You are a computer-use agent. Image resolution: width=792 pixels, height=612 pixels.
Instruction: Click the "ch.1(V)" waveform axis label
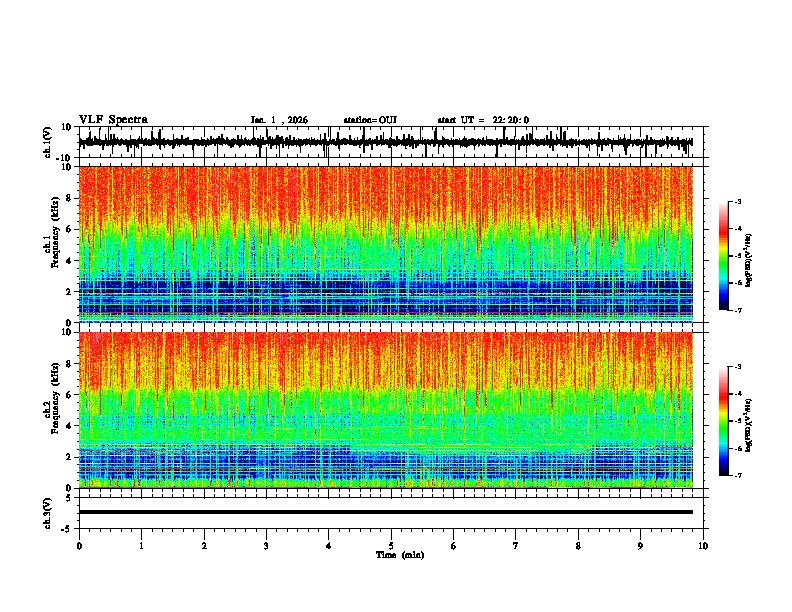48,142
